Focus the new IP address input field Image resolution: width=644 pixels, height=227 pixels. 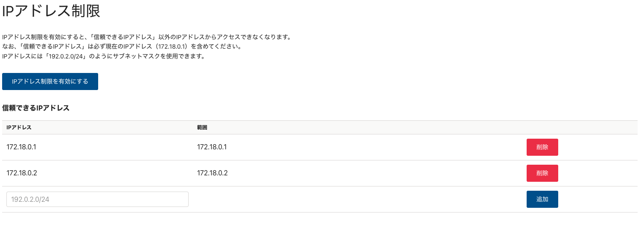pos(97,199)
